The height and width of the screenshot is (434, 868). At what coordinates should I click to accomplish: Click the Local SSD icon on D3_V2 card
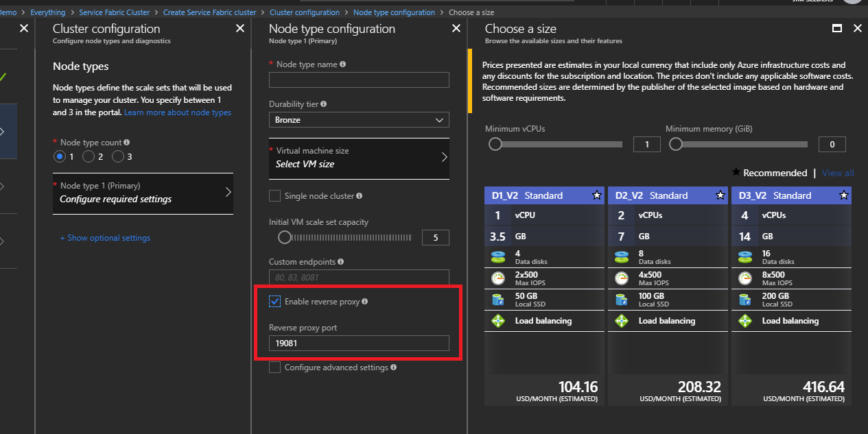[744, 300]
